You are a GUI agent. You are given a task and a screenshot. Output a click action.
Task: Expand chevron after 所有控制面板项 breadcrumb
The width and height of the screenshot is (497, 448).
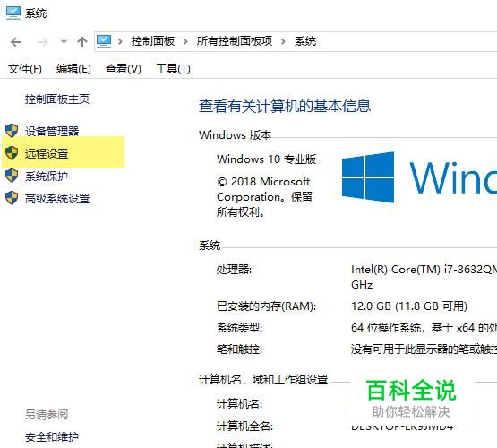[283, 41]
